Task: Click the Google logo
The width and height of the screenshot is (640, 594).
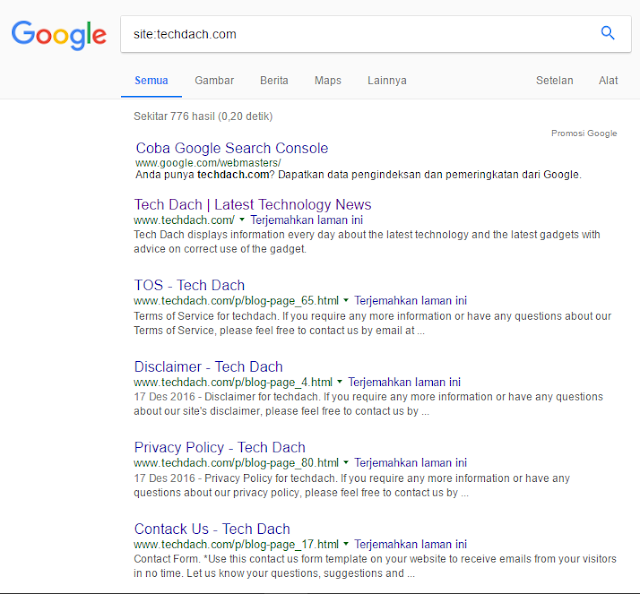Action: [x=59, y=35]
